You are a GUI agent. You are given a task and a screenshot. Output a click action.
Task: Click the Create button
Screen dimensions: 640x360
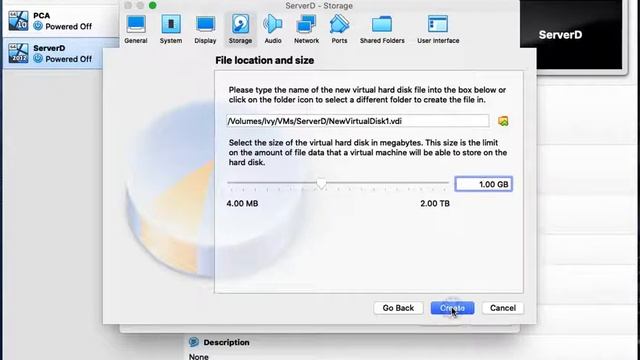pos(452,308)
